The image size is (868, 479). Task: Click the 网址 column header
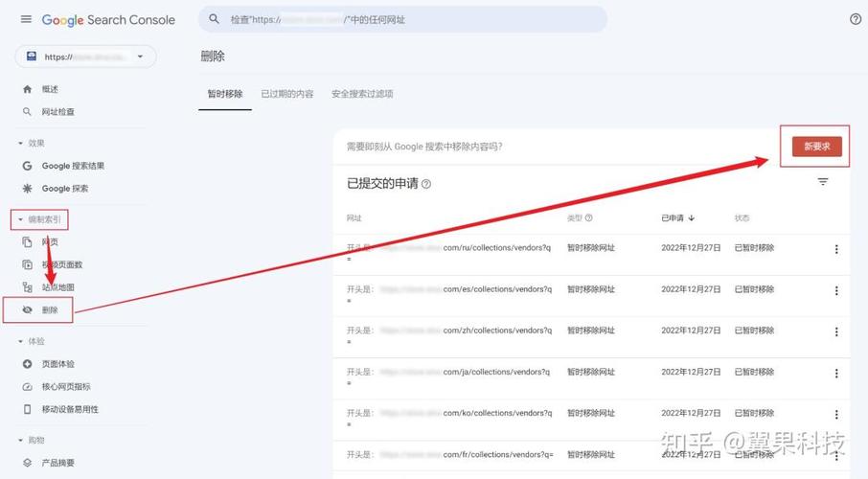tap(354, 218)
